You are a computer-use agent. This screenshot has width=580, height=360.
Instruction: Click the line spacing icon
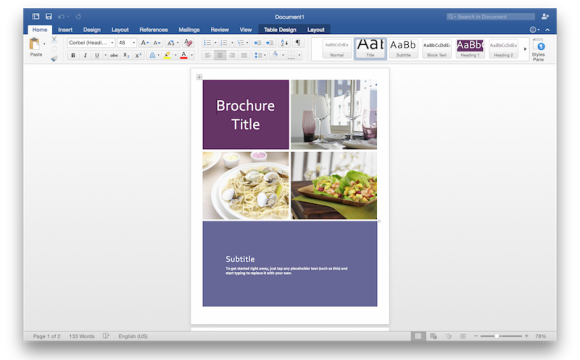coord(258,55)
